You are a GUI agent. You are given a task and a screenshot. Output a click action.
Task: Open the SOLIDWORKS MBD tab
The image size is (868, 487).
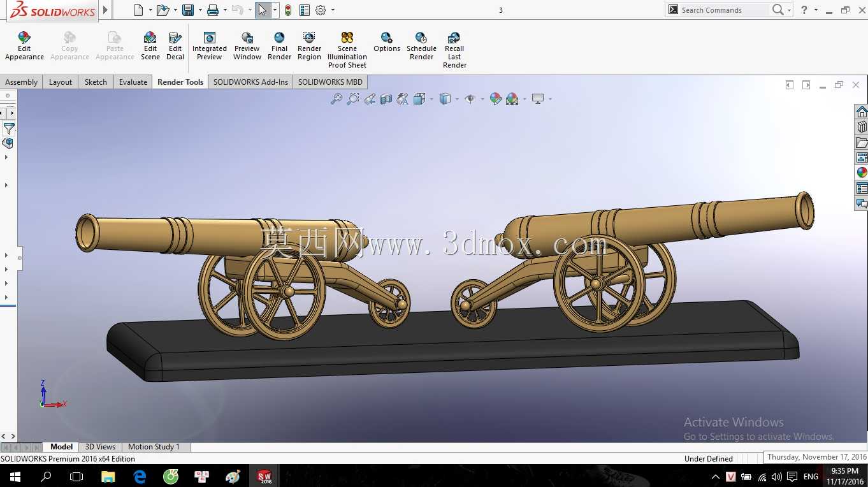[330, 82]
